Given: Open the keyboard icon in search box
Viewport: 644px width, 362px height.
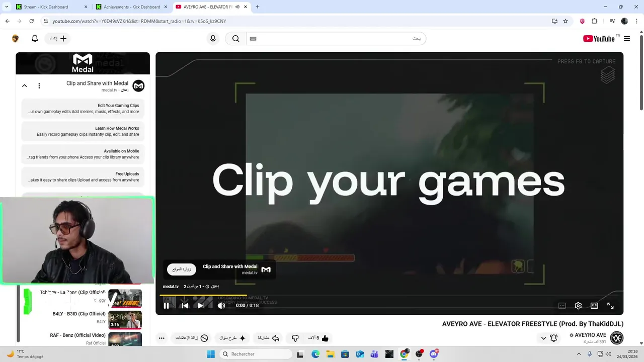Looking at the screenshot, I should click(253, 39).
